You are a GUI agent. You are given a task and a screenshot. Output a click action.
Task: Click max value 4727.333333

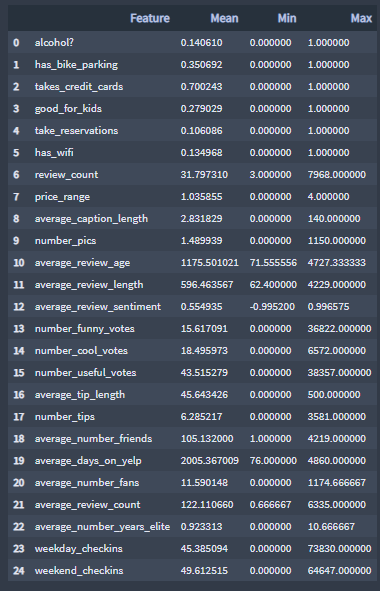(x=337, y=263)
